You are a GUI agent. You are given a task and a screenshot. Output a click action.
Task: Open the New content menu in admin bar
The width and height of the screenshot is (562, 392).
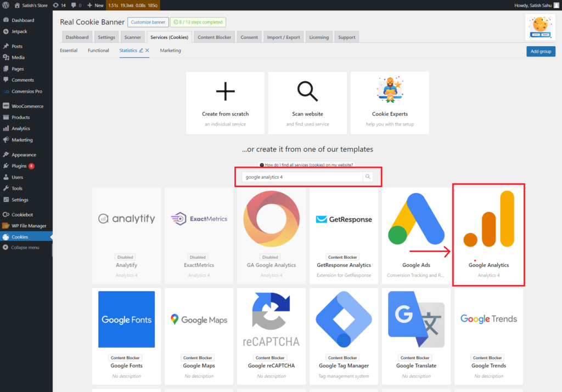point(95,5)
